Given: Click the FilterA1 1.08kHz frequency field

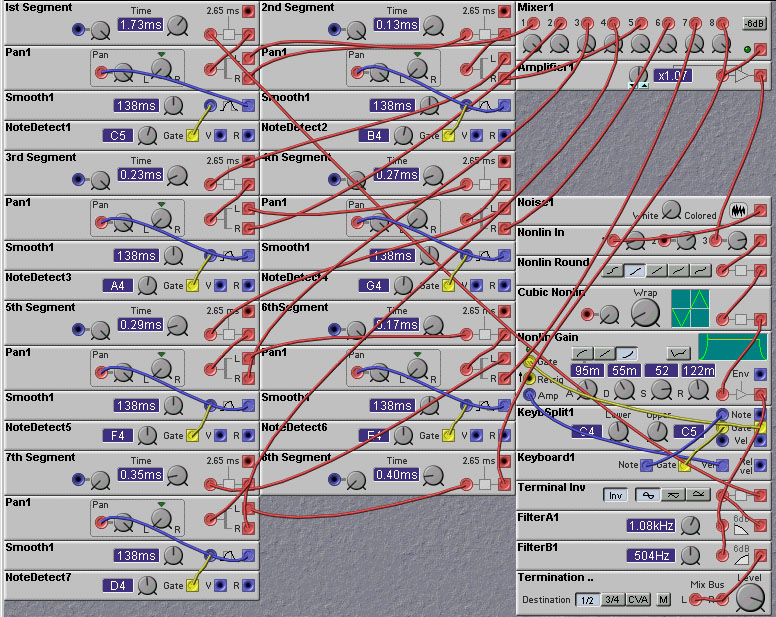Looking at the screenshot, I should [651, 525].
